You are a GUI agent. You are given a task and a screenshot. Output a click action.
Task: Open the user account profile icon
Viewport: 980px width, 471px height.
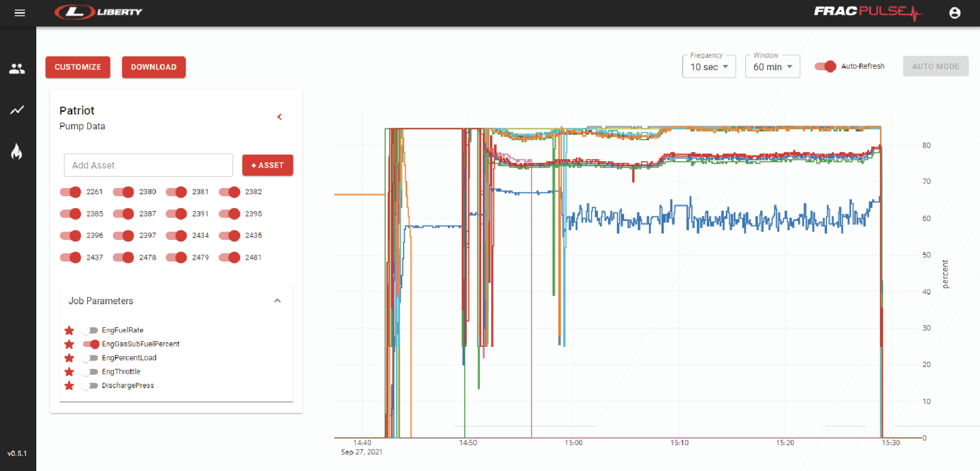[954, 13]
